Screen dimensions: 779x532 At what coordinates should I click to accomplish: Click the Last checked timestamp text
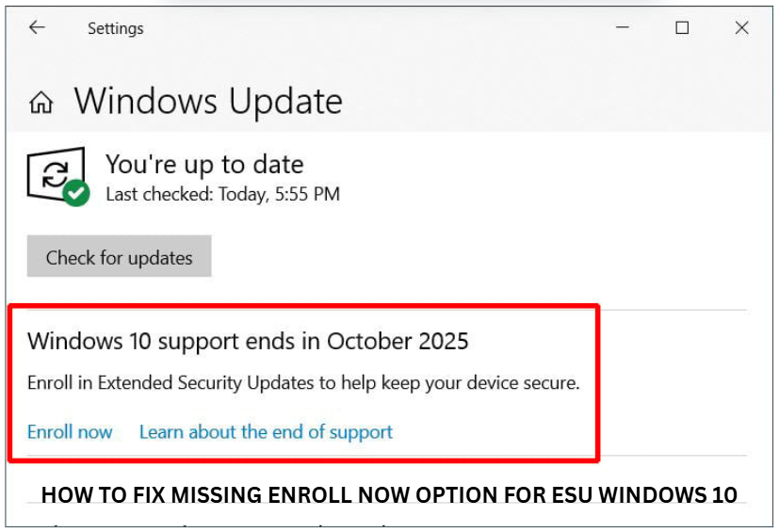click(x=222, y=195)
